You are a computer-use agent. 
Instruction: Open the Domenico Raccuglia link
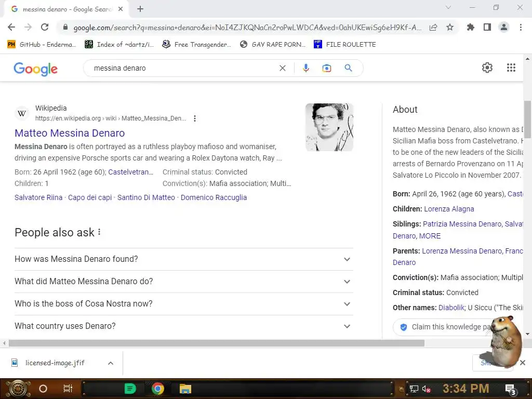(214, 197)
